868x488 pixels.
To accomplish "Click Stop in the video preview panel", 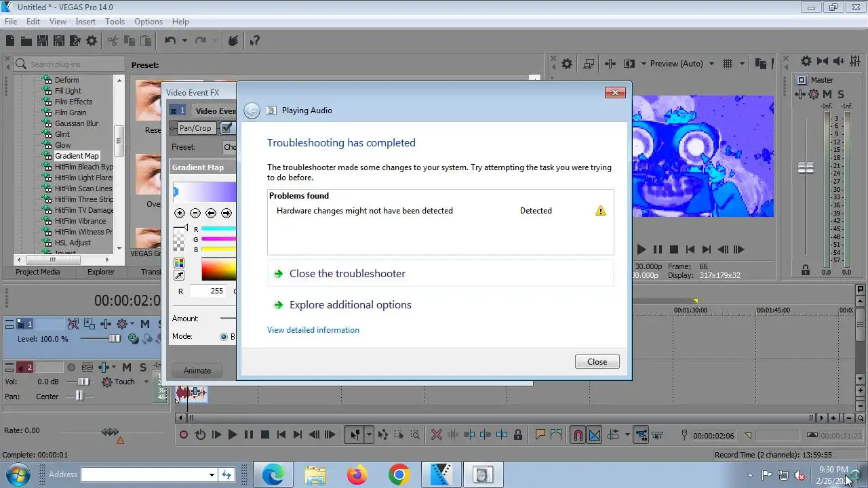I will (x=674, y=249).
